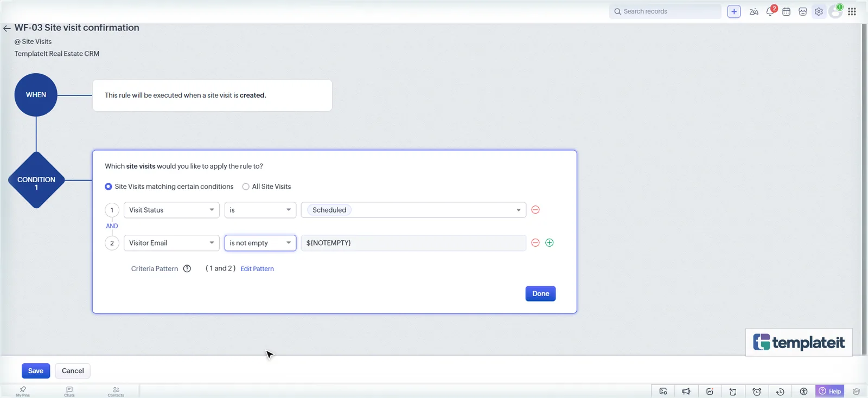868x398 pixels.
Task: Open the screen recording icon in bottom bar
Action: click(663, 391)
